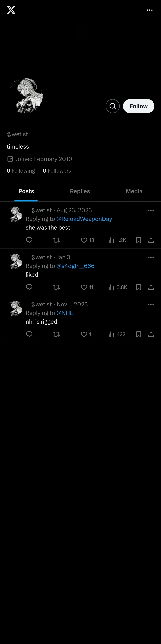Screen dimensions: 161x644
Task: Follow the @wetist account
Action: 138,106
